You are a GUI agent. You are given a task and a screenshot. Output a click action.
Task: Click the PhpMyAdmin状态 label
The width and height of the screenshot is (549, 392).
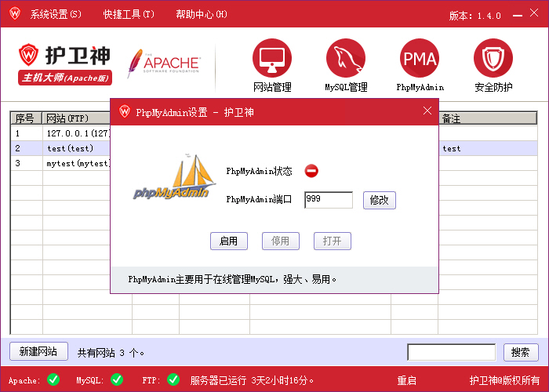[x=259, y=171]
